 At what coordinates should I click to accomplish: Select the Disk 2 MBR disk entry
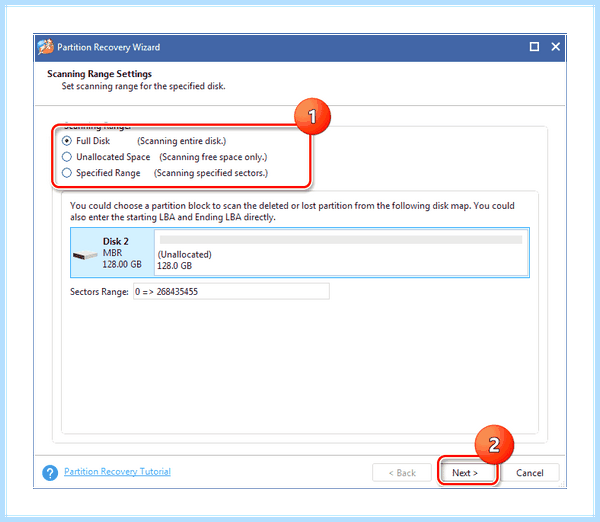pyautogui.click(x=112, y=253)
